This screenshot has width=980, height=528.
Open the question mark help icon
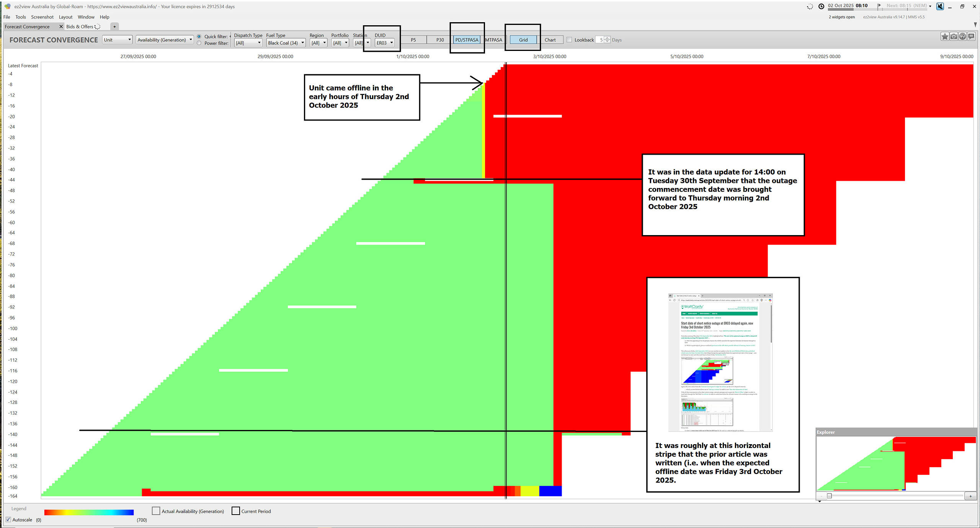click(x=962, y=36)
